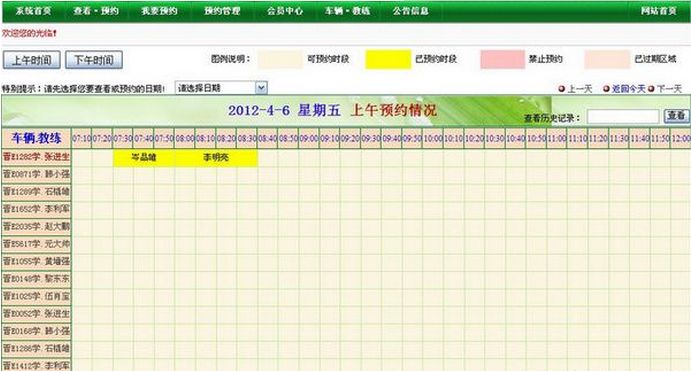The height and width of the screenshot is (371, 691).
Task: Select vehicle row 晋E1286学
Action: click(36, 348)
